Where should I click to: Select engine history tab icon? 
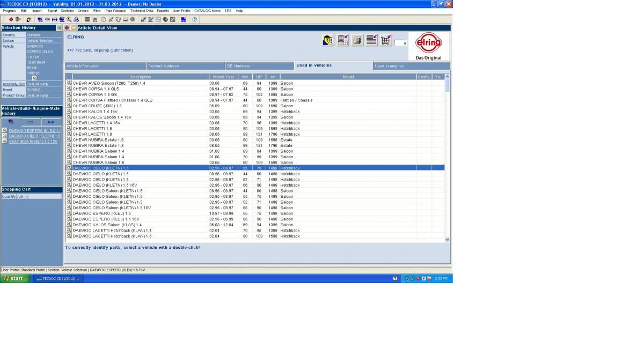31,122
